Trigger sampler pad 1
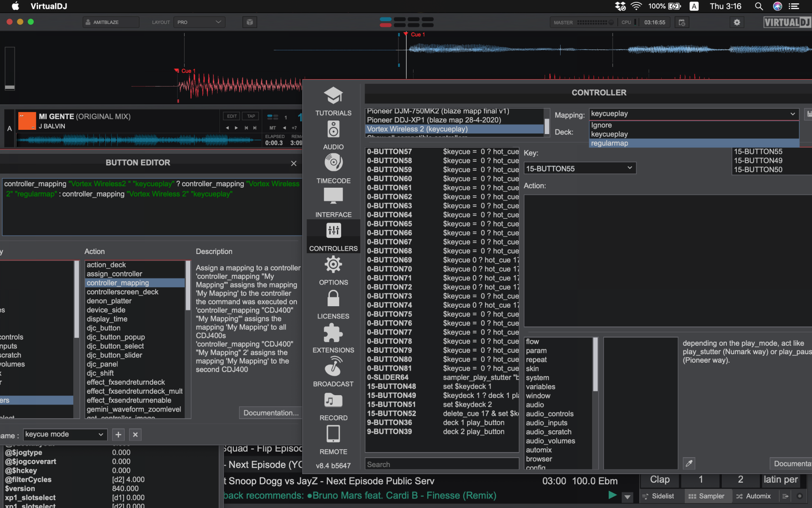 tap(701, 480)
